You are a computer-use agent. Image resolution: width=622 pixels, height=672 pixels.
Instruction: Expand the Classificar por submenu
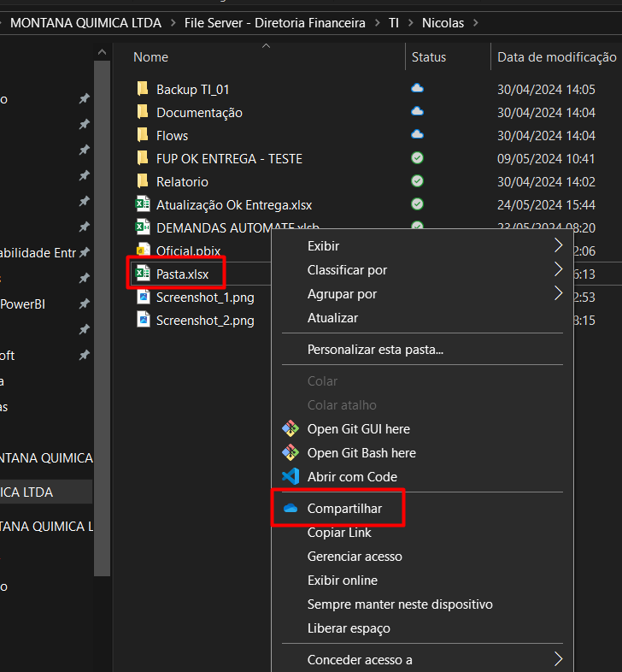[x=558, y=270]
